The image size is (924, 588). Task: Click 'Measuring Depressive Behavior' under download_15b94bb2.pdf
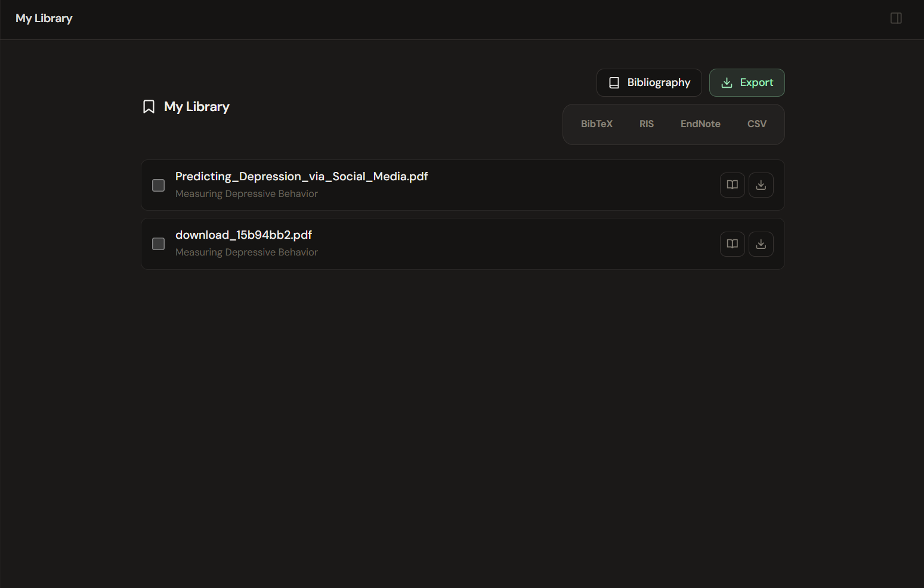click(x=246, y=253)
